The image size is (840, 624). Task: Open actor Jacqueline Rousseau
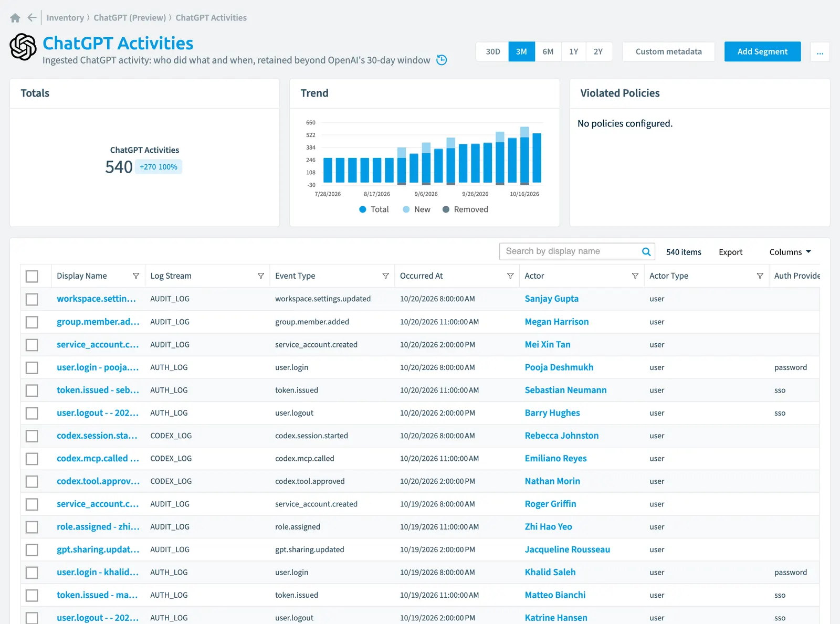[x=567, y=549]
